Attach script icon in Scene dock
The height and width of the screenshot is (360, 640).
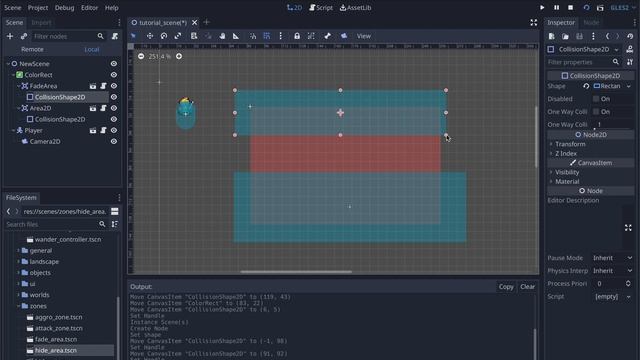115,36
